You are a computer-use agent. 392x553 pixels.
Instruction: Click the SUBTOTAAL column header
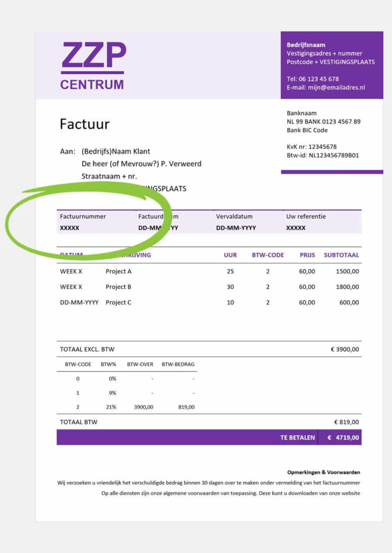tap(341, 255)
